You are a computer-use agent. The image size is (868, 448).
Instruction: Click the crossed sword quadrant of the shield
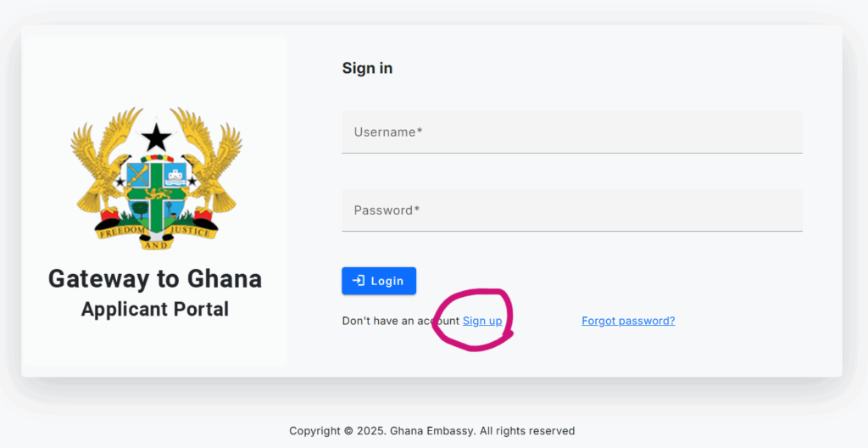point(138,176)
